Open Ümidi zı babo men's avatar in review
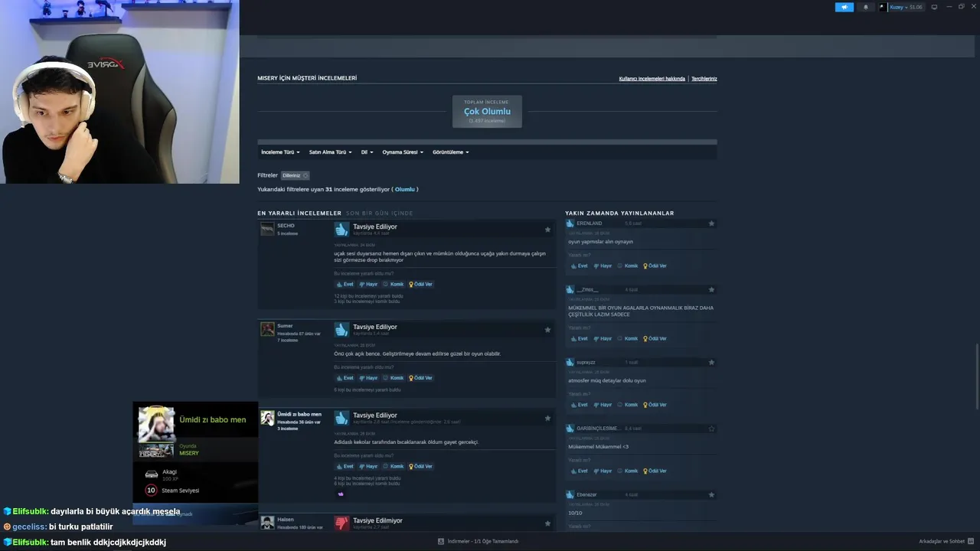Viewport: 980px width, 551px height. pos(267,418)
